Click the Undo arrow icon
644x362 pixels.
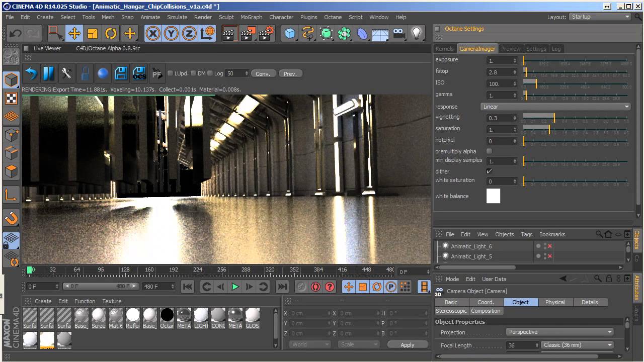click(x=15, y=34)
